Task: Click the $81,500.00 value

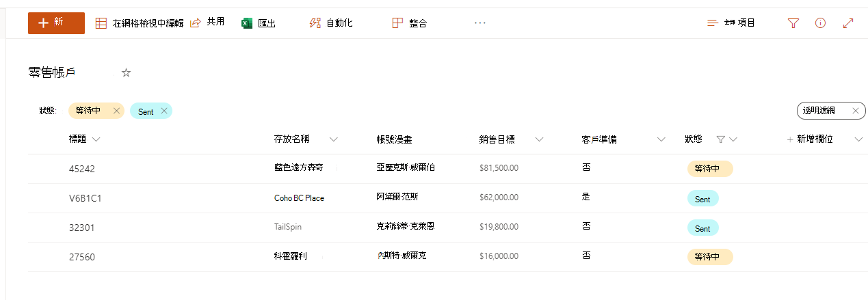Action: pos(499,168)
